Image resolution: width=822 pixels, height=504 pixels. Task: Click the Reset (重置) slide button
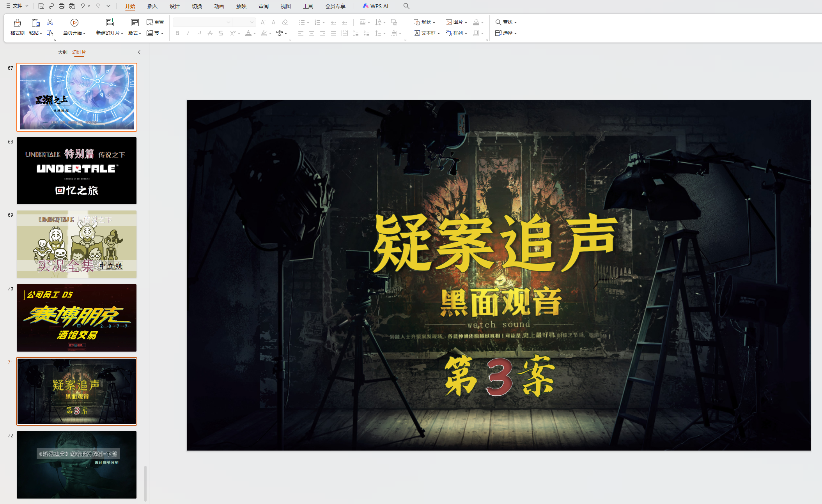tap(155, 22)
